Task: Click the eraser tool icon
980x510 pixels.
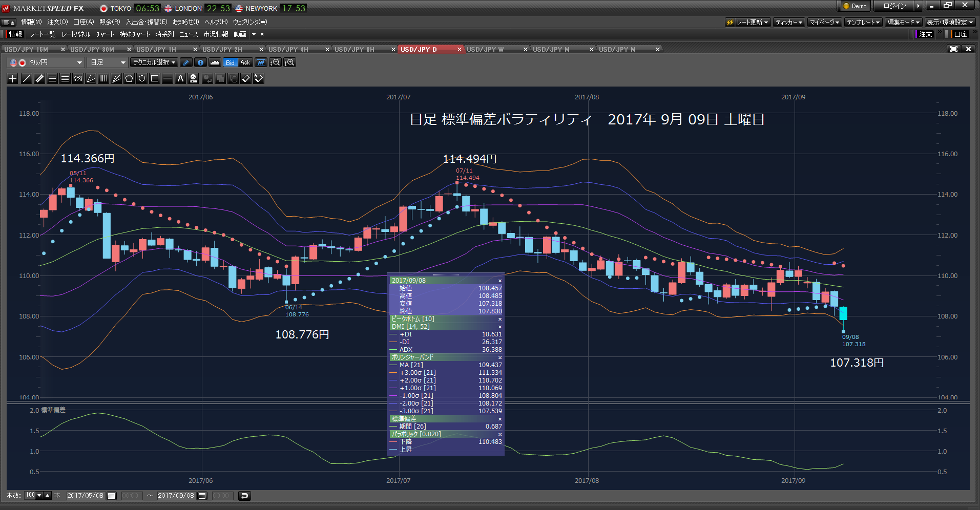Action: tap(246, 78)
